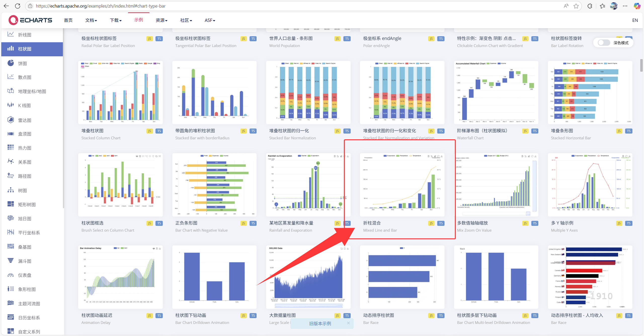
Task: Select the 路径图 lines icon
Action: tap(11, 176)
